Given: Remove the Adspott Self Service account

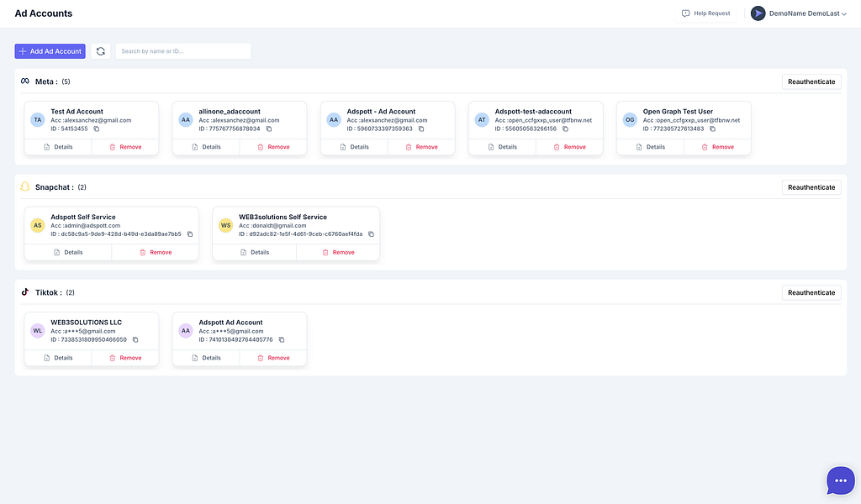Looking at the screenshot, I should (156, 252).
